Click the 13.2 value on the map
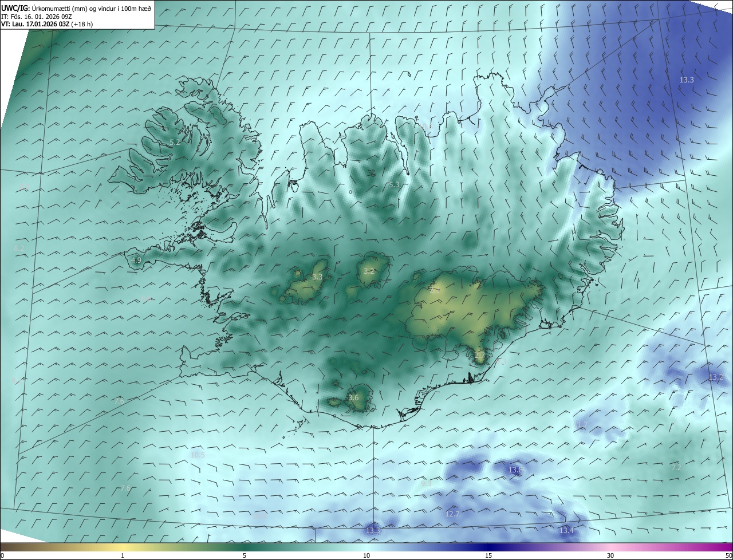This screenshot has width=733, height=560. [716, 377]
